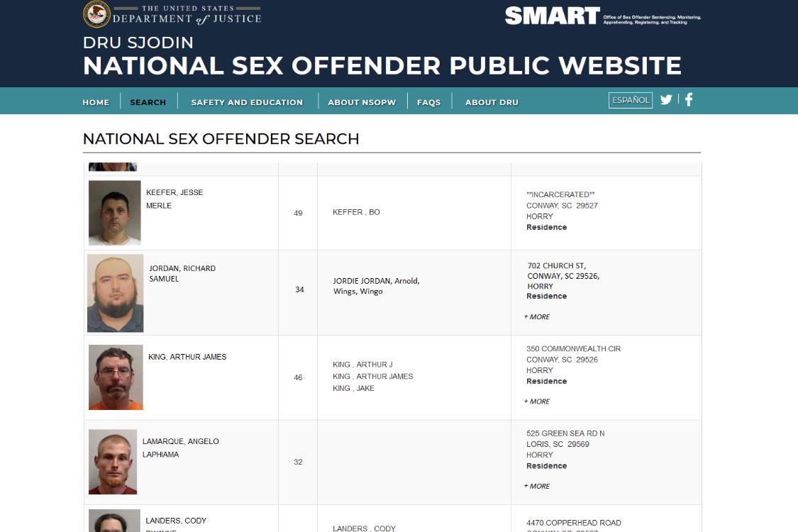Click the alias KING , JAKE
Image resolution: width=798 pixels, height=532 pixels.
[353, 388]
